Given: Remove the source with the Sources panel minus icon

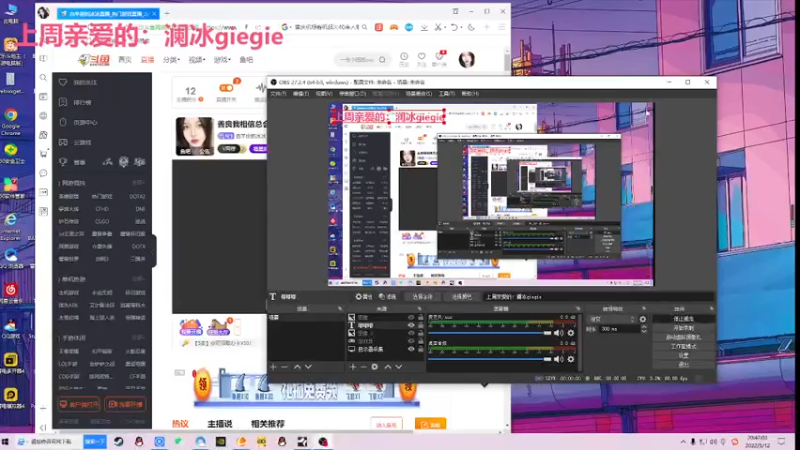Looking at the screenshot, I should (x=363, y=367).
